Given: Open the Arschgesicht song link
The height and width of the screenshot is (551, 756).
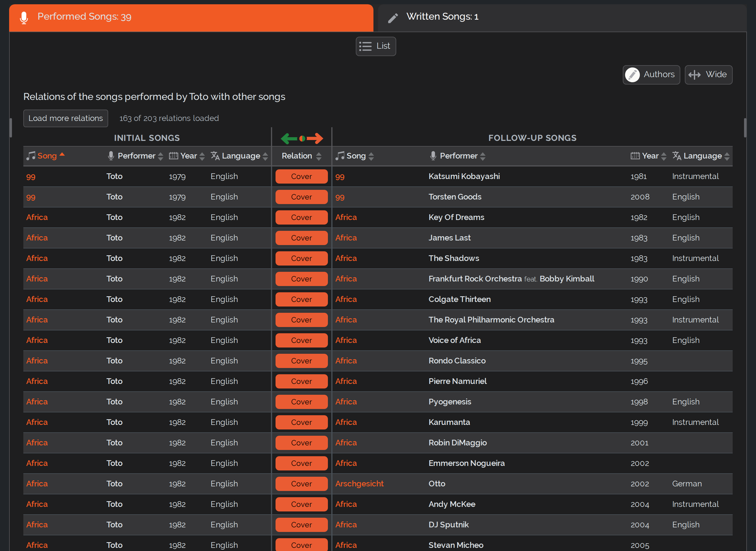Looking at the screenshot, I should pos(359,484).
